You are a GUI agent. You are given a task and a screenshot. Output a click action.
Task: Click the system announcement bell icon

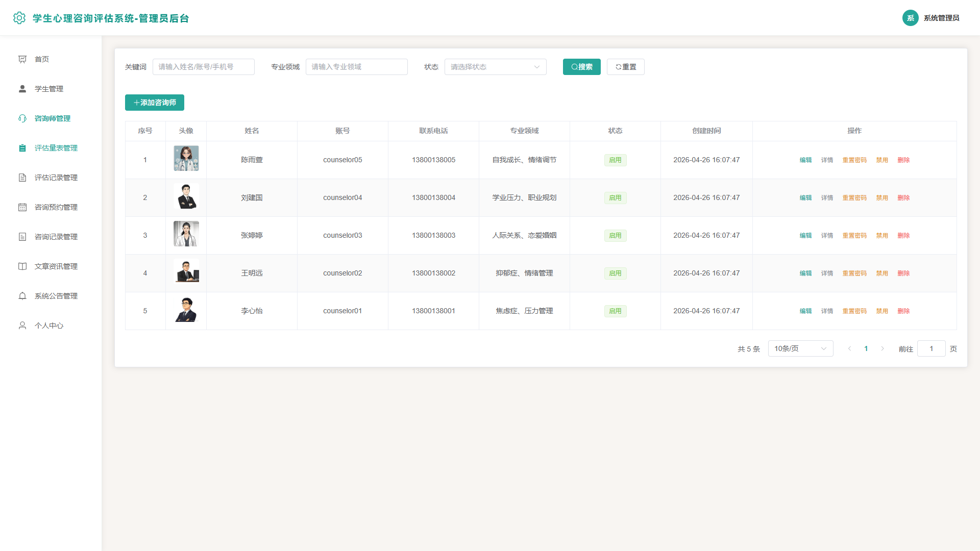click(22, 296)
